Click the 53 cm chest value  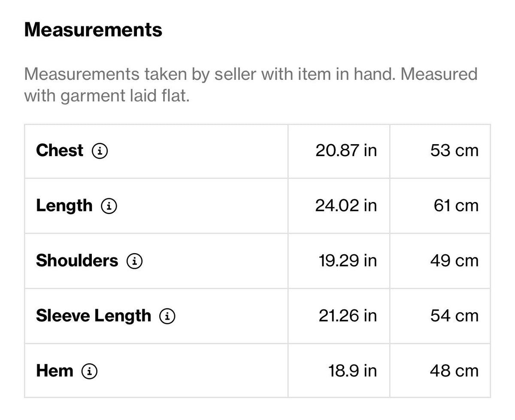(454, 151)
